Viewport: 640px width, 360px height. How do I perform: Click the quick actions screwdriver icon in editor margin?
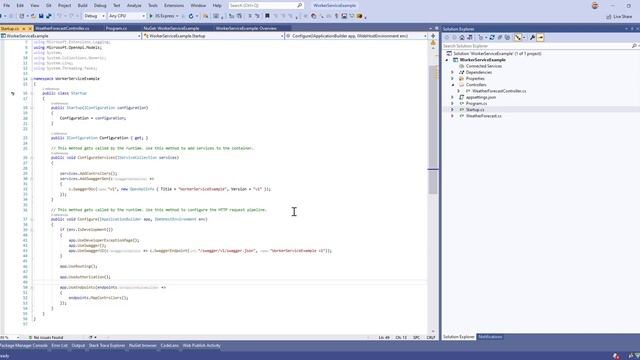click(13, 93)
